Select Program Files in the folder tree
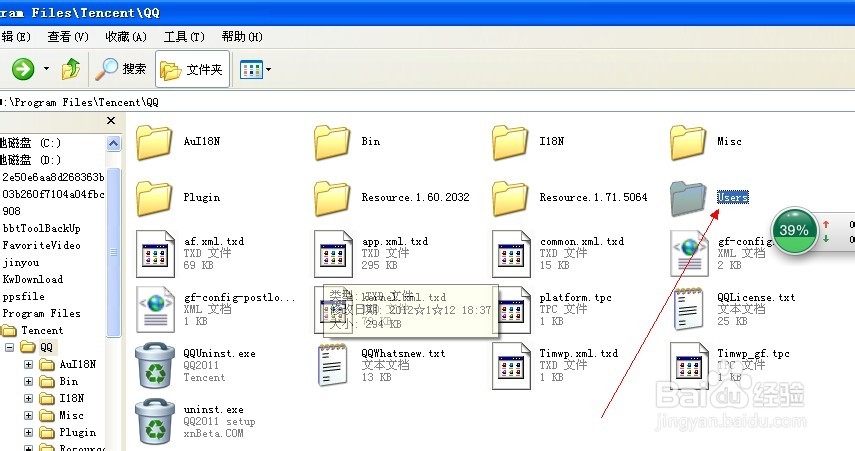 click(41, 313)
